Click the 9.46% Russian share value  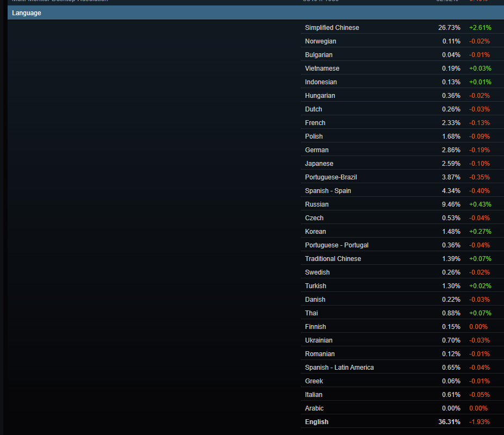451,204
